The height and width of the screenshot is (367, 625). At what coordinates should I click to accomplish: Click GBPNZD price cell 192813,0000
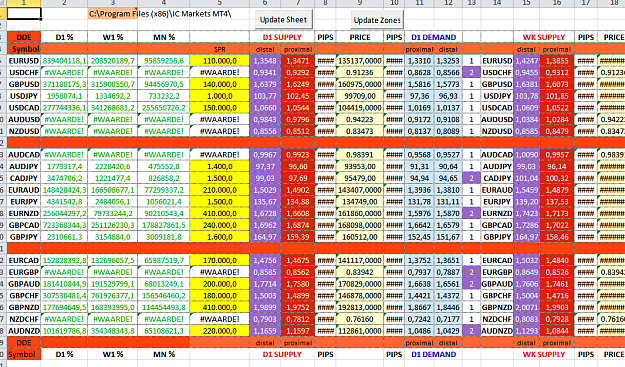(x=360, y=307)
